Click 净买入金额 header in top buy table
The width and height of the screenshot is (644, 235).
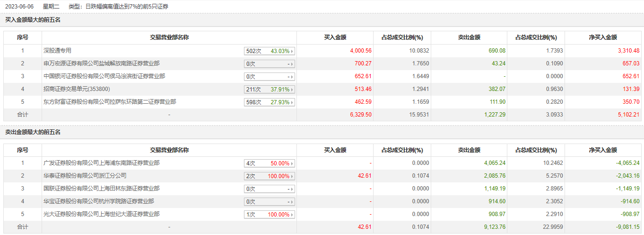click(x=603, y=37)
